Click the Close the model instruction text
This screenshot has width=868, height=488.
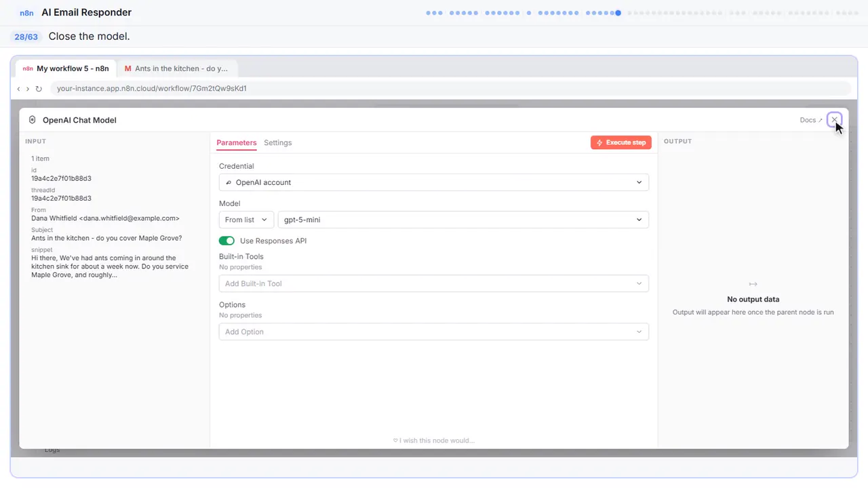[89, 37]
